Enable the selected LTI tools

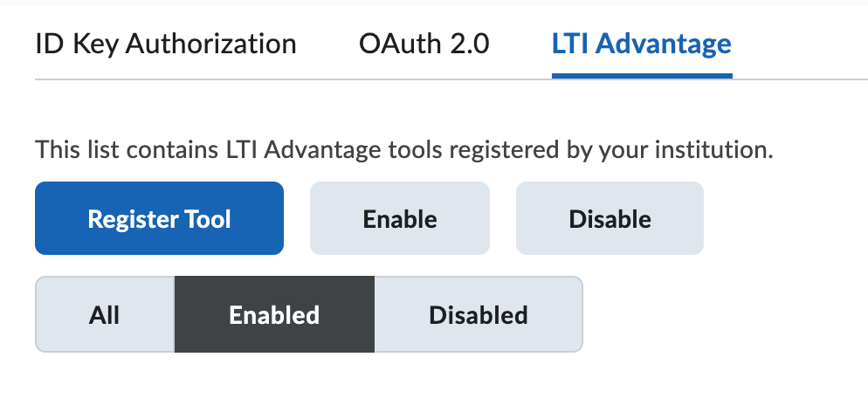click(400, 218)
